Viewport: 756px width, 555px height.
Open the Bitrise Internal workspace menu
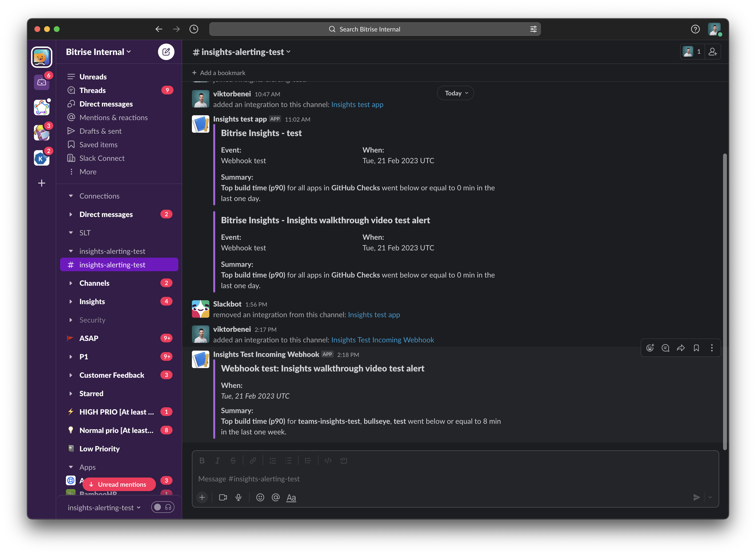(98, 52)
